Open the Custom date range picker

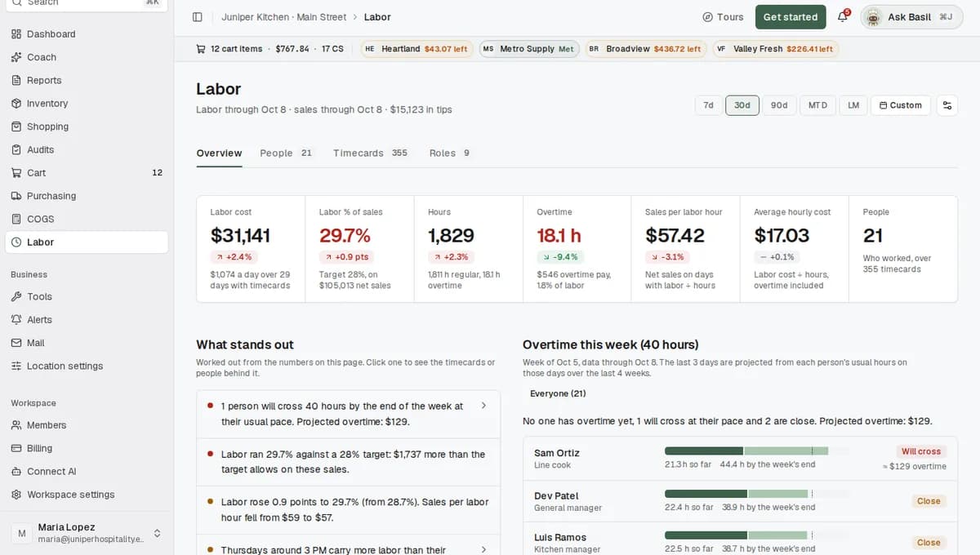point(900,105)
